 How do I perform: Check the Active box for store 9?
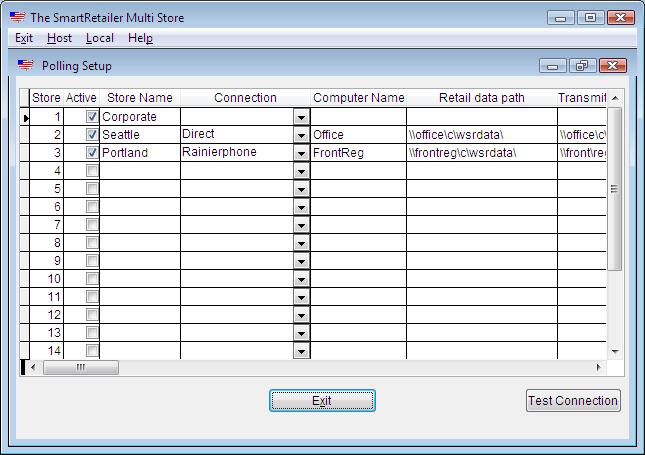[x=92, y=260]
